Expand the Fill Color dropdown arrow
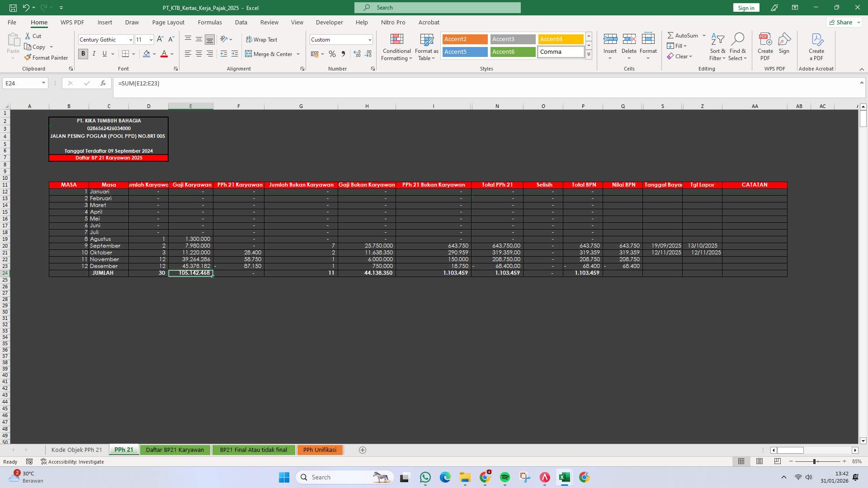This screenshot has width=868, height=488. 154,54
